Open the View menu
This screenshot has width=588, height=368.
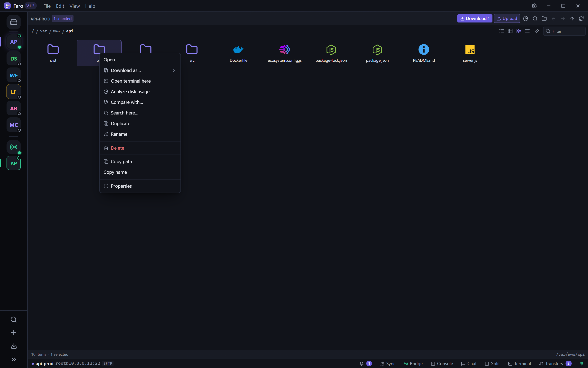pyautogui.click(x=75, y=6)
